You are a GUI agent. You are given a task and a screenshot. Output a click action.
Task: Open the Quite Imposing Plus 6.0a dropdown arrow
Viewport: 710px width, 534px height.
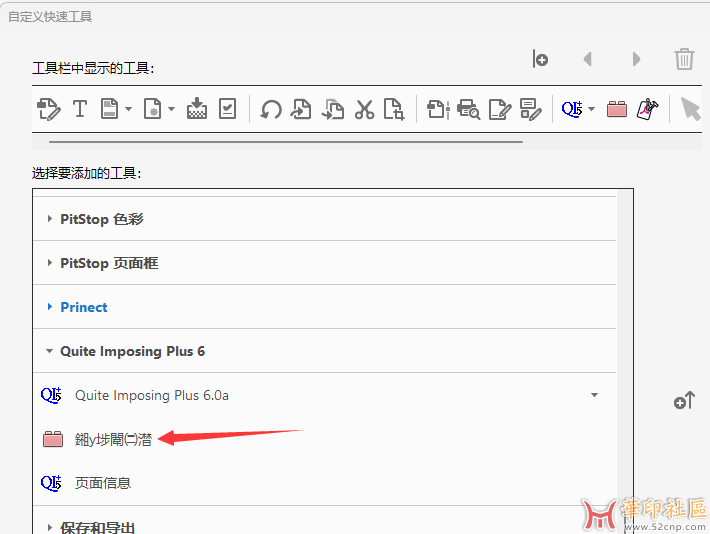pos(594,395)
